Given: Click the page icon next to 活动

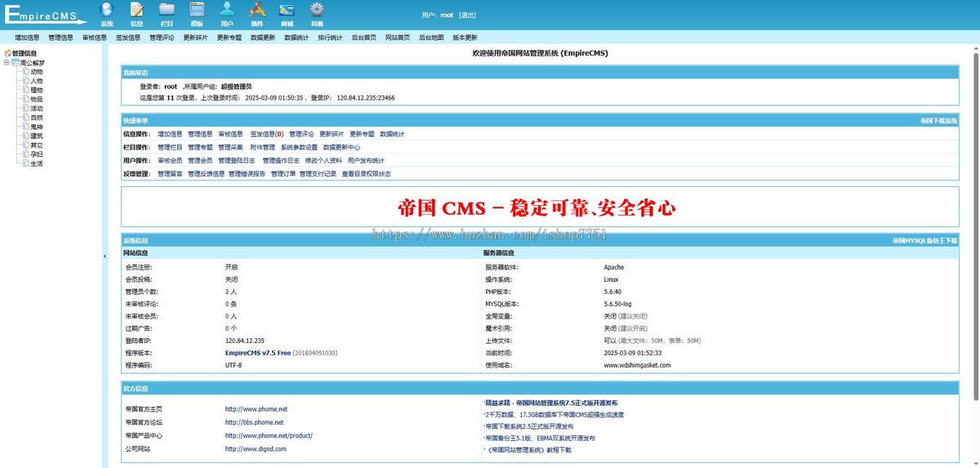Looking at the screenshot, I should tap(26, 109).
